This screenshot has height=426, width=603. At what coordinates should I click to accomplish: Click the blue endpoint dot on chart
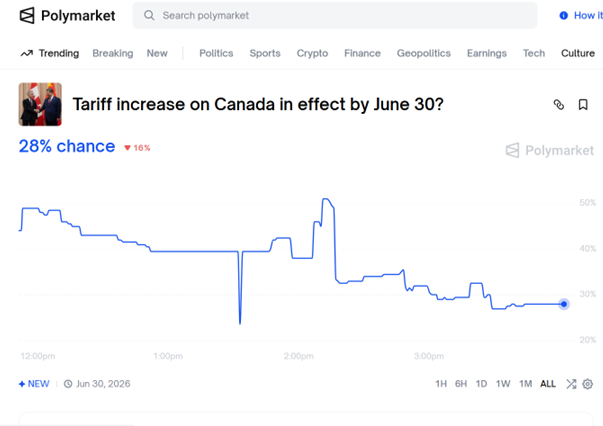tap(564, 303)
